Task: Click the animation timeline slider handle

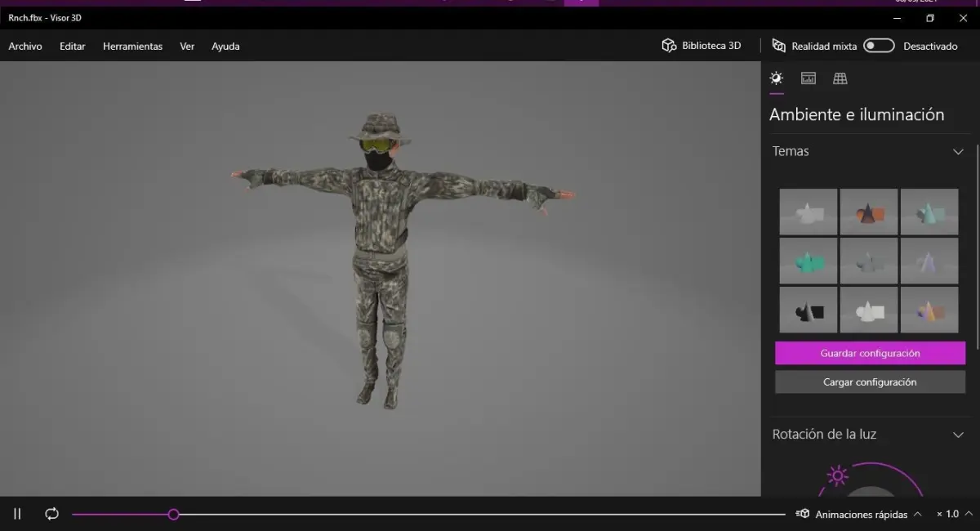Action: (x=173, y=514)
